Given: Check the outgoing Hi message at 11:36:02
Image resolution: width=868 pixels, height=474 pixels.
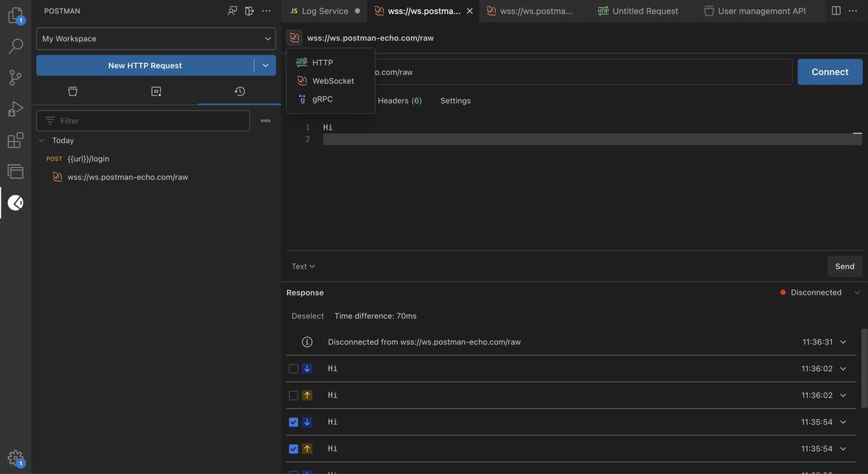Looking at the screenshot, I should click(x=293, y=395).
